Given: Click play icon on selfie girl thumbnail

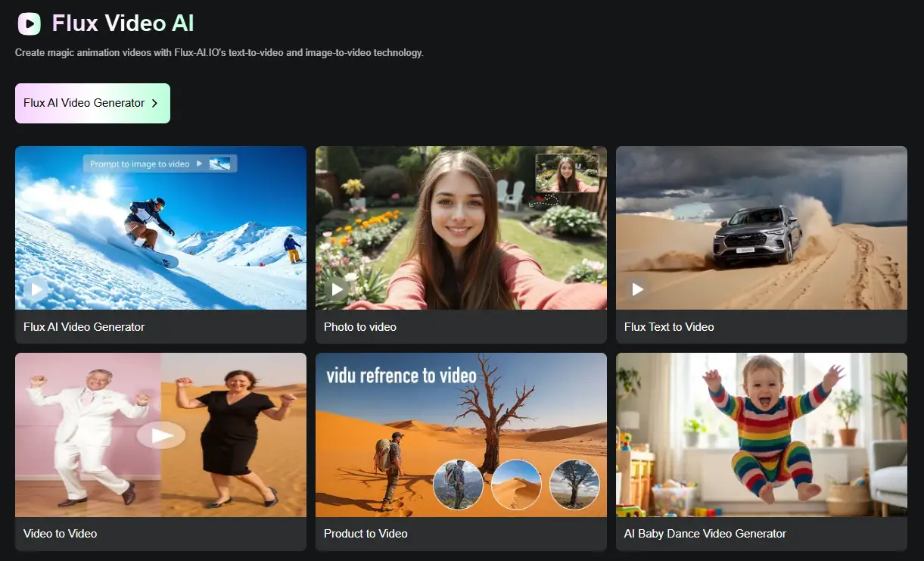Looking at the screenshot, I should click(337, 288).
